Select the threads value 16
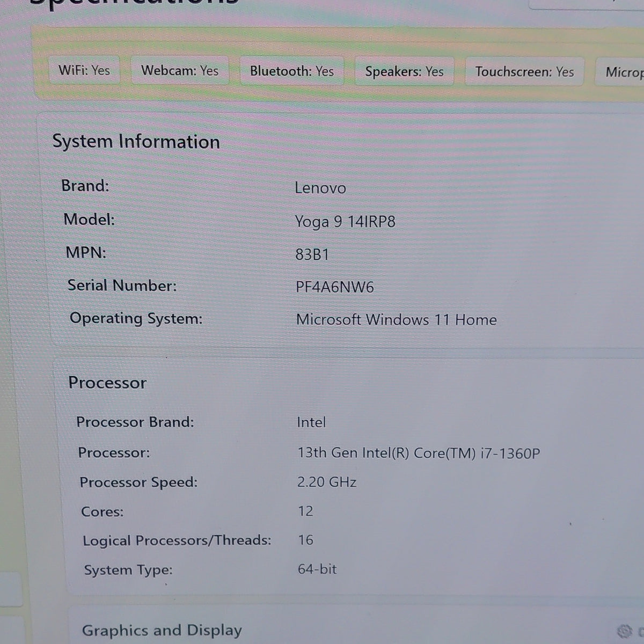Screen dimensions: 644x644 [306, 540]
